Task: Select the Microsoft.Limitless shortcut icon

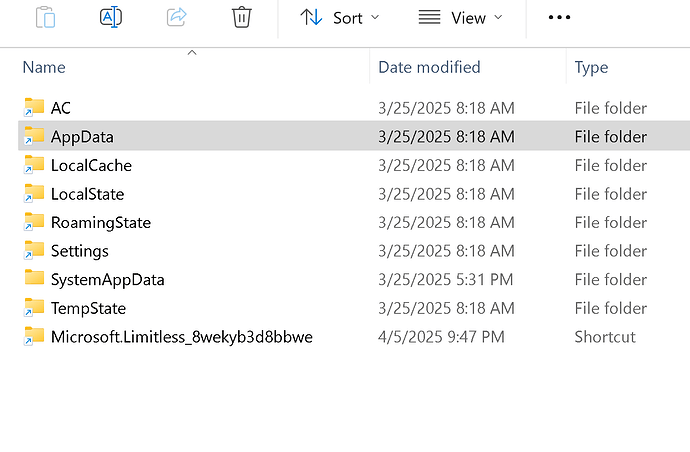Action: [34, 336]
